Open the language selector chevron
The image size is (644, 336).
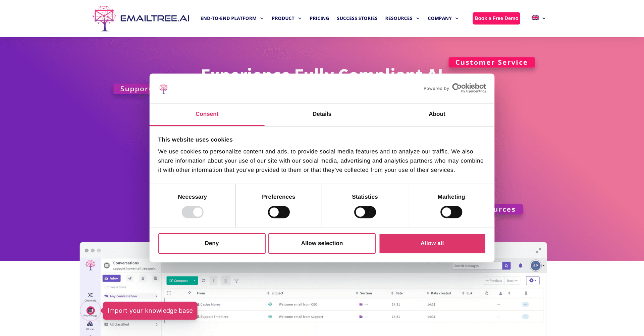pos(544,18)
